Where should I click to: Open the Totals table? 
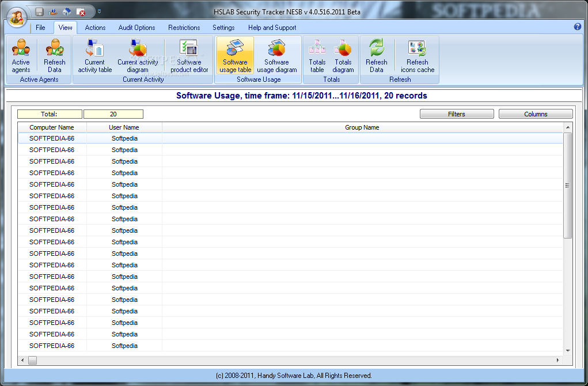317,55
